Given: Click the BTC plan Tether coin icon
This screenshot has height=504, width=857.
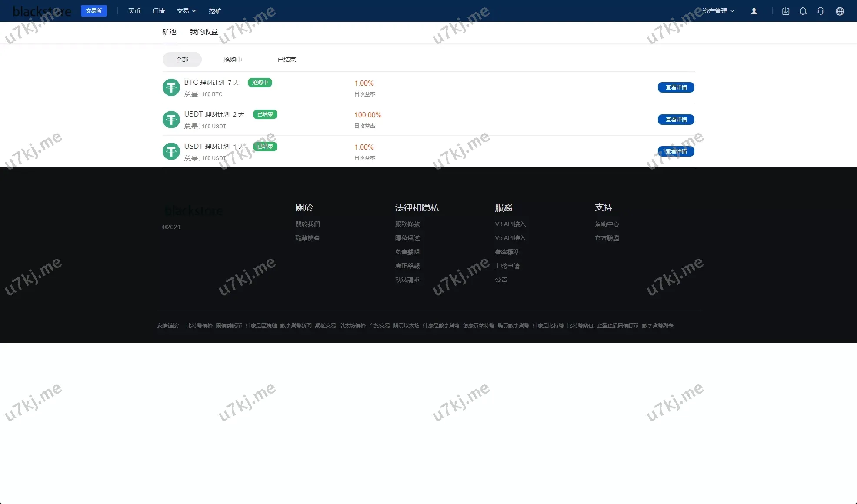Looking at the screenshot, I should [x=171, y=87].
